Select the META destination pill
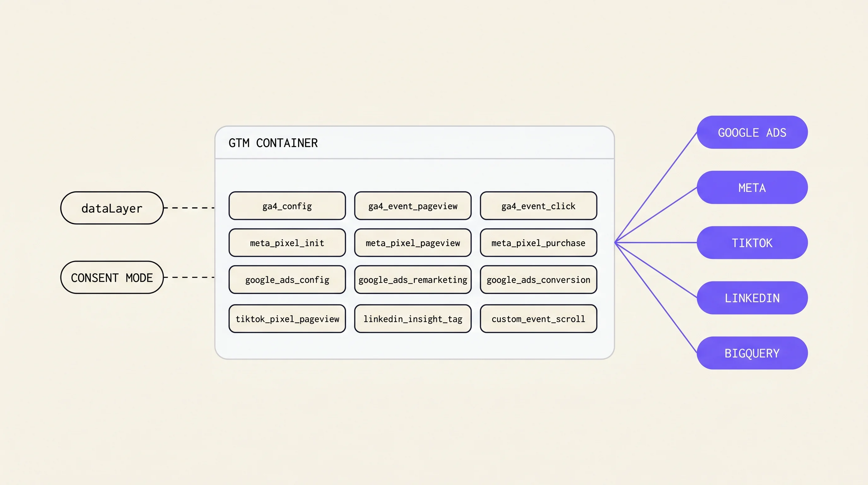 pyautogui.click(x=752, y=187)
